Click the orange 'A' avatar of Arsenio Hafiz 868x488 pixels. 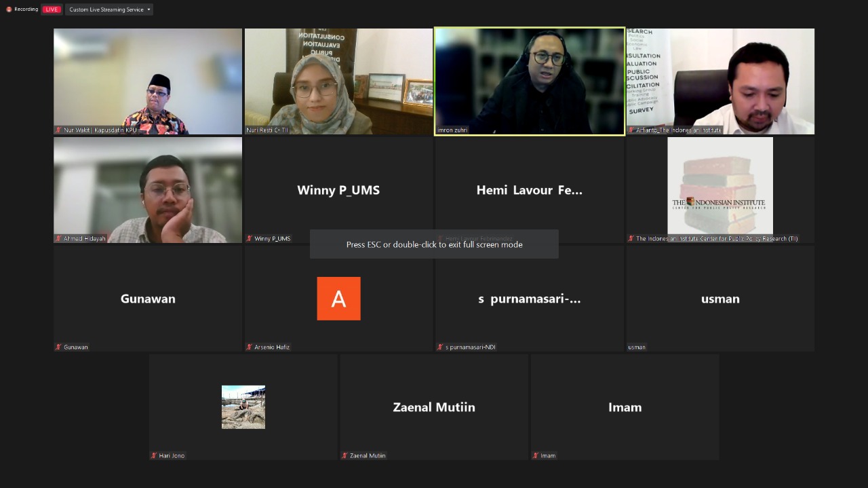338,299
